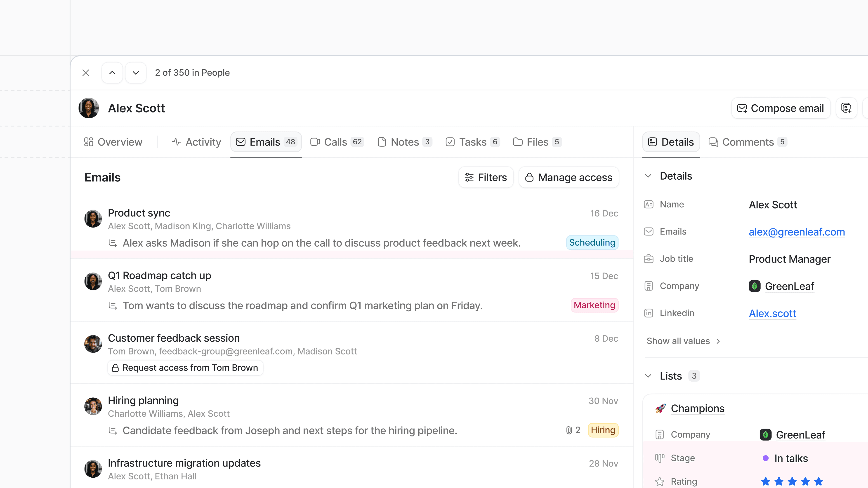Go to previous record with up arrow
Viewport: 868px width, 488px height.
112,73
